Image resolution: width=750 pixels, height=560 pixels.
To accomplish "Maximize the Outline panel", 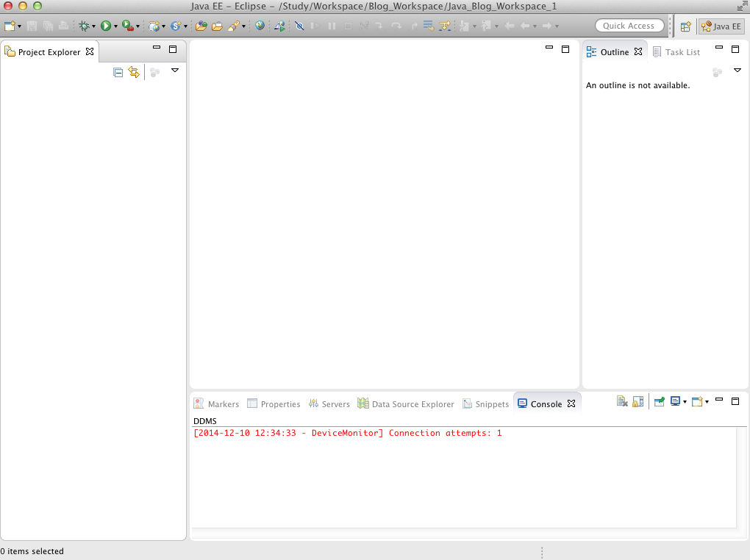I will [735, 49].
